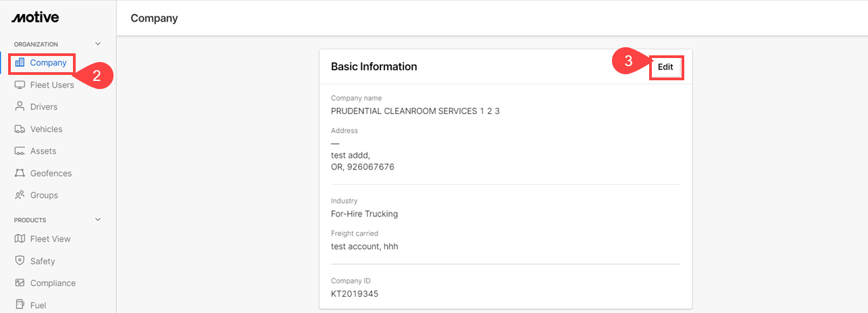Click the Motive logo
The image size is (868, 313).
(x=35, y=18)
